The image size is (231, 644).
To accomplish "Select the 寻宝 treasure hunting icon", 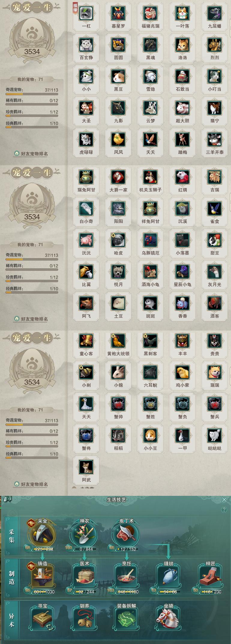I will pos(42,618).
